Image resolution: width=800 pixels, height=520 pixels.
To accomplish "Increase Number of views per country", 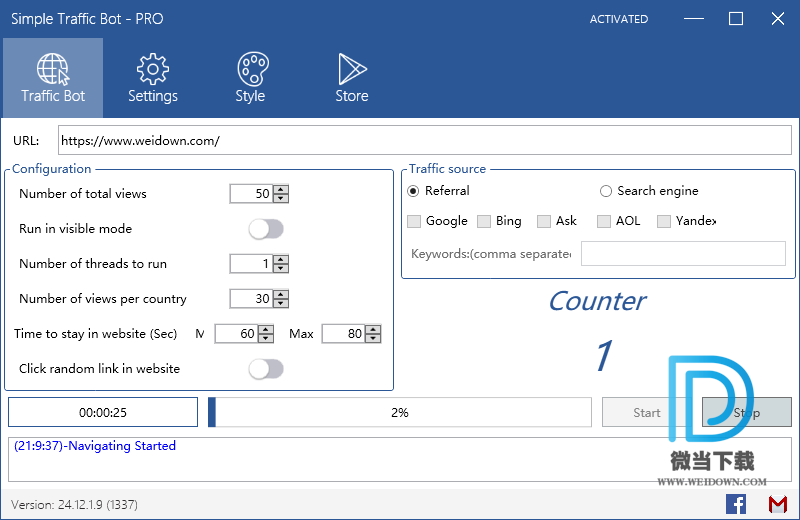I will pos(281,294).
